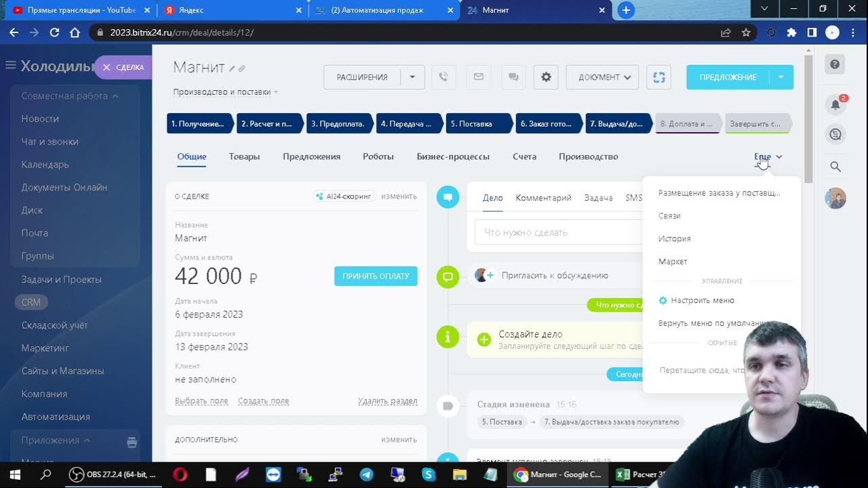868x488 pixels.
Task: Click Удалить раздел link
Action: [387, 401]
